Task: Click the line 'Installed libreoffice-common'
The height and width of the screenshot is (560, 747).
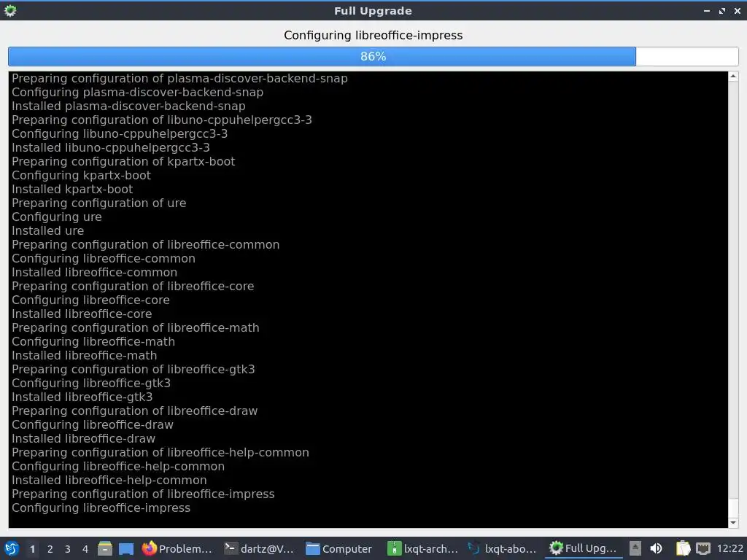Action: coord(94,272)
